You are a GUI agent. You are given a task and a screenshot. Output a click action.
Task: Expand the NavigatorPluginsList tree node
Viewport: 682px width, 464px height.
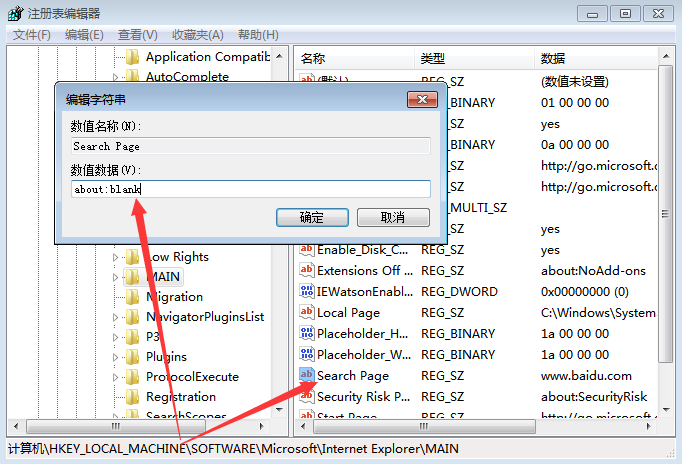point(116,317)
